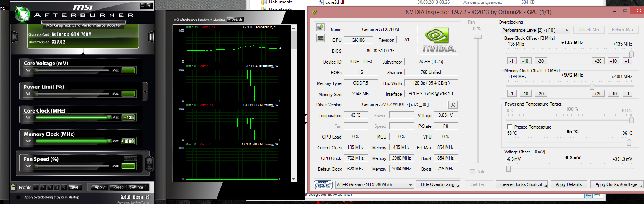Click Apply Defaults in Inspector
This screenshot has height=204, width=644.
coord(569,184)
